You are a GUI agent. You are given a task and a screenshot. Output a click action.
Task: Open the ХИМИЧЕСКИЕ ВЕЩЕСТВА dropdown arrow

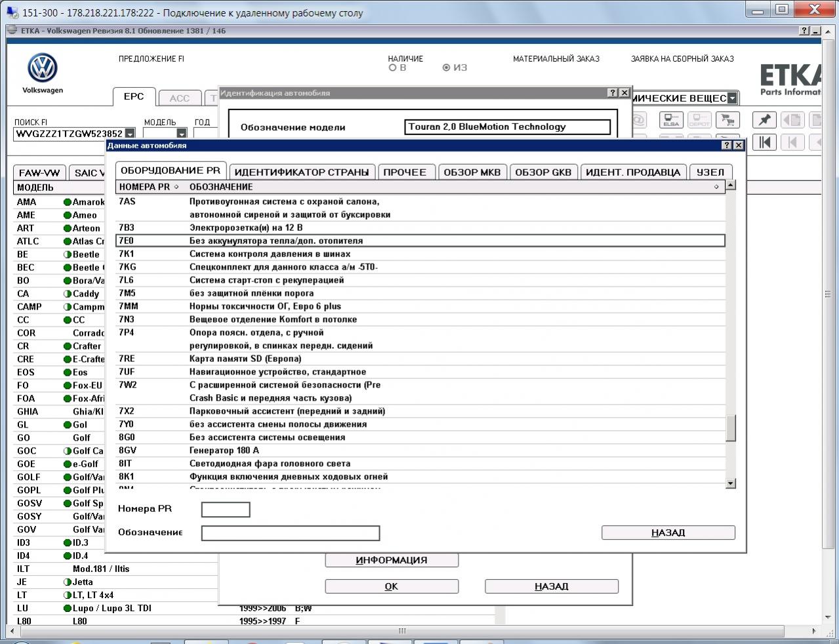(732, 98)
